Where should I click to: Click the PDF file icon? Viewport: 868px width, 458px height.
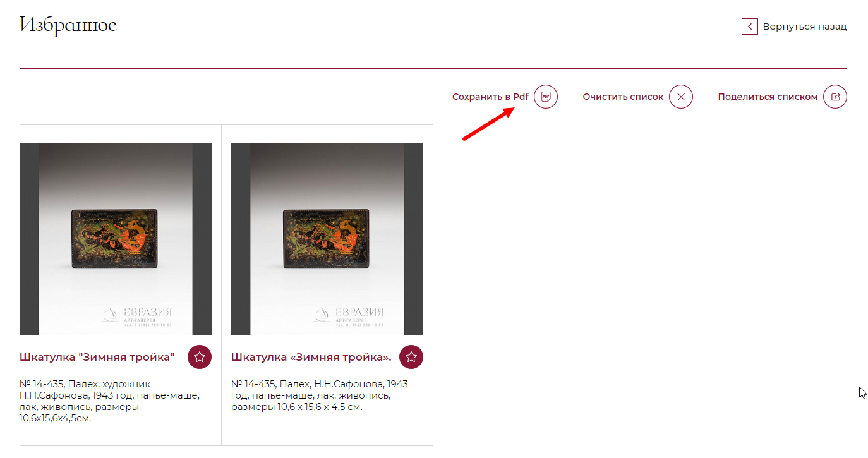coord(546,97)
